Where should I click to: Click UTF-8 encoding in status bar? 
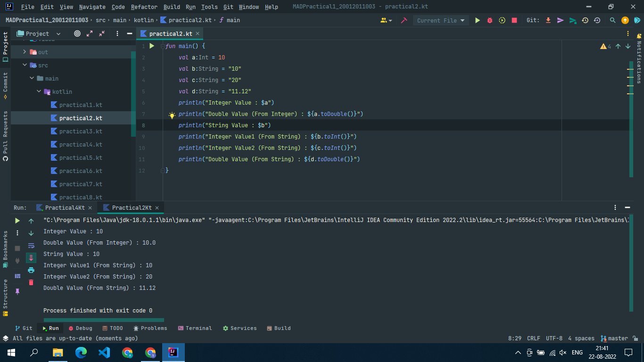(x=554, y=338)
